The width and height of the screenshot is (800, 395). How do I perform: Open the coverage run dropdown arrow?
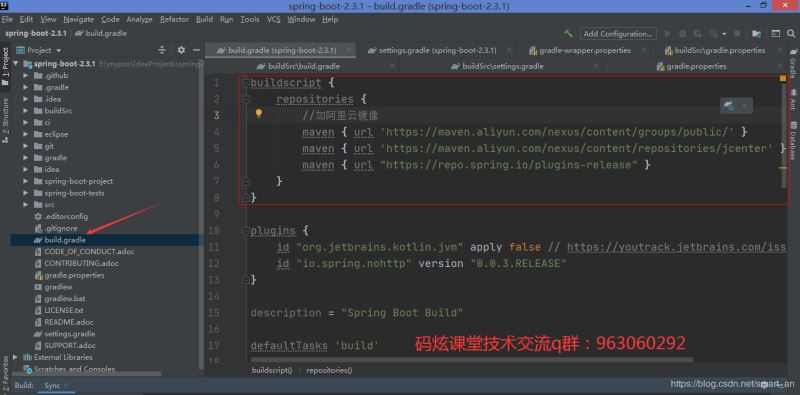pos(724,34)
